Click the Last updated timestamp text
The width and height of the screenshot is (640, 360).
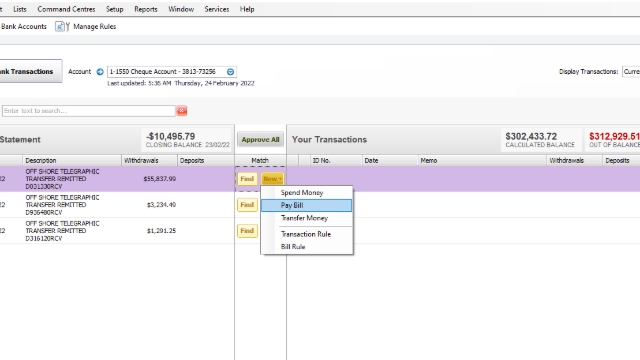tap(181, 83)
